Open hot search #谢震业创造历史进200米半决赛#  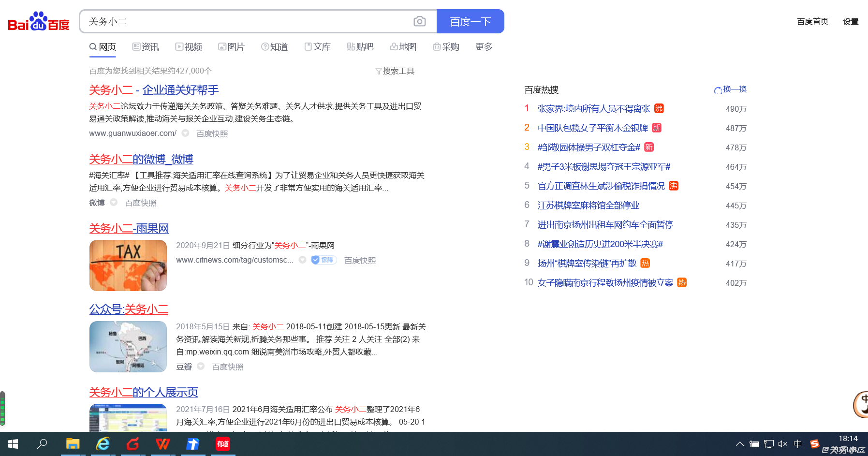point(600,244)
